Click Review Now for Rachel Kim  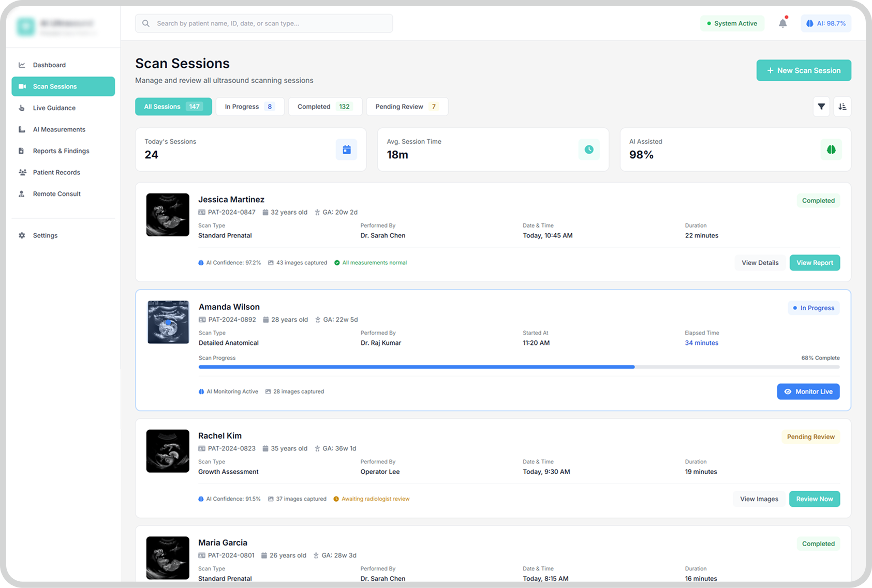[815, 499]
